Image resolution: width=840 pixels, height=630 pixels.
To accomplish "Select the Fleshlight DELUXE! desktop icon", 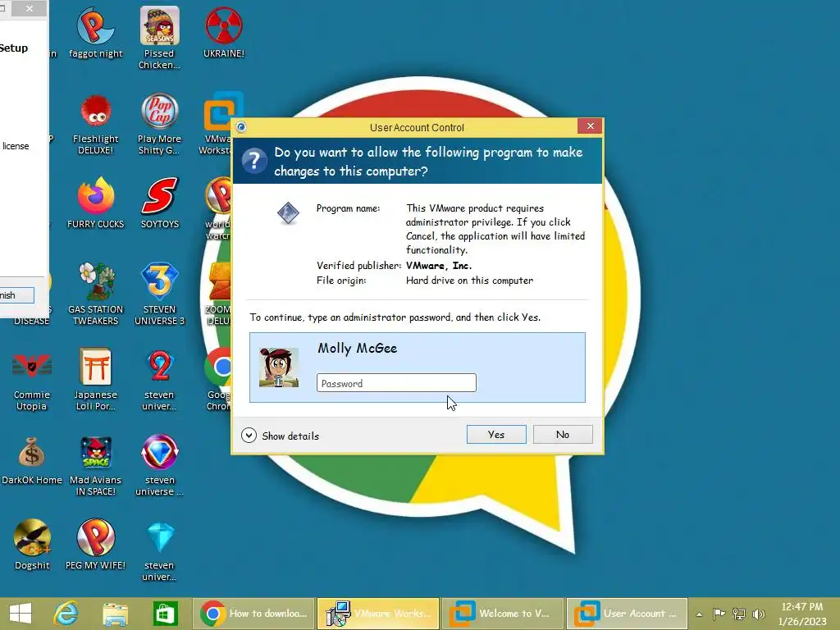I will pyautogui.click(x=95, y=125).
